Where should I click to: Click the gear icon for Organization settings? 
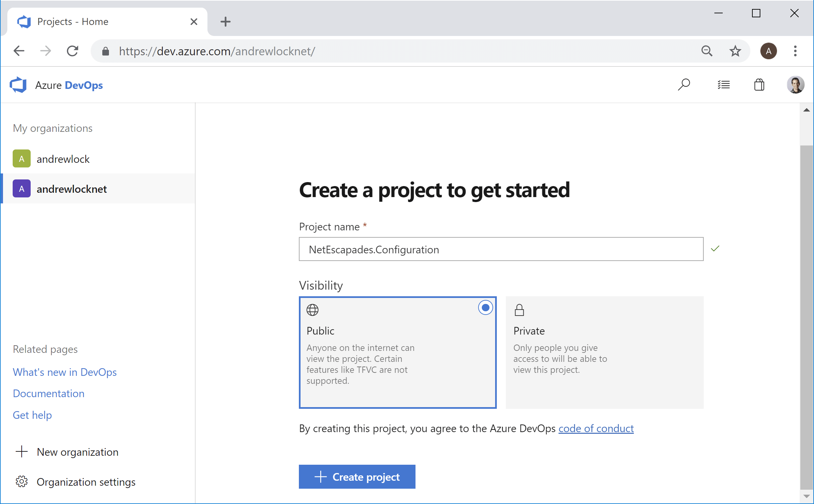tap(22, 482)
